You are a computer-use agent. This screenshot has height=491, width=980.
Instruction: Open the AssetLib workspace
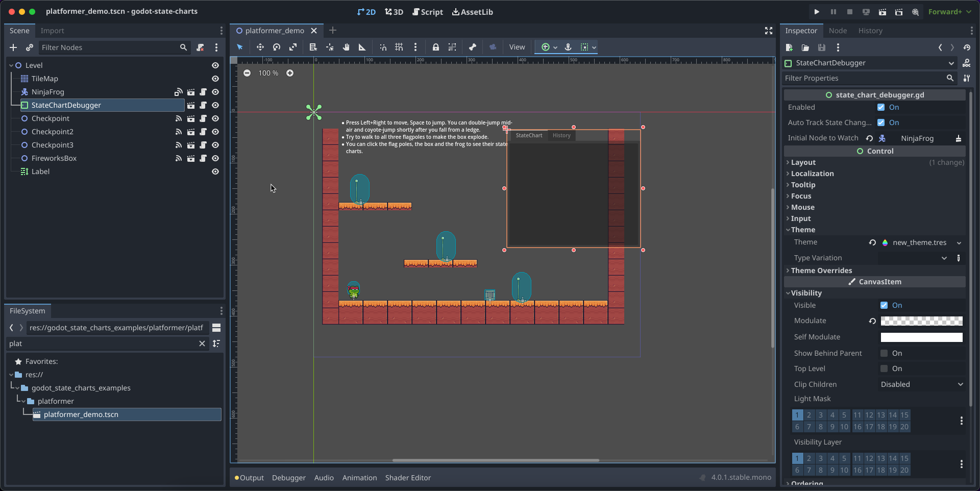[473, 12]
